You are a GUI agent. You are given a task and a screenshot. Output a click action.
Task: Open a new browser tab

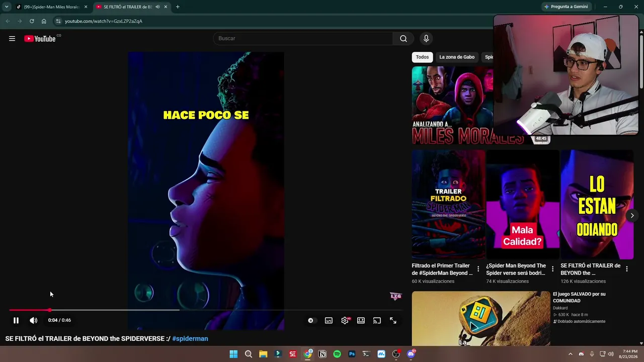point(178,7)
